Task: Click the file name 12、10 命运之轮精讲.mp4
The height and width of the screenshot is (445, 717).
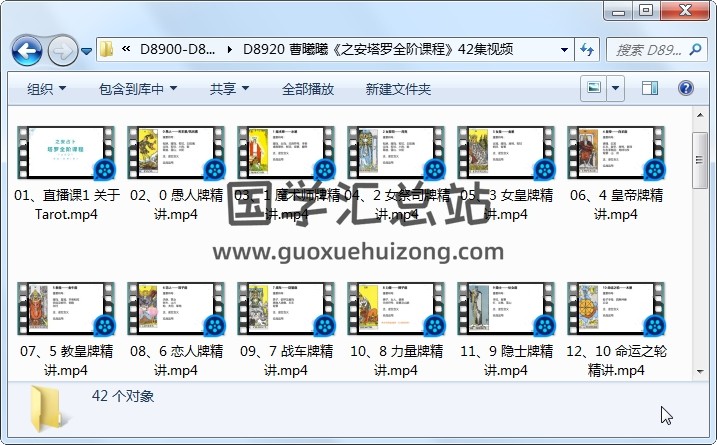Action: point(616,360)
